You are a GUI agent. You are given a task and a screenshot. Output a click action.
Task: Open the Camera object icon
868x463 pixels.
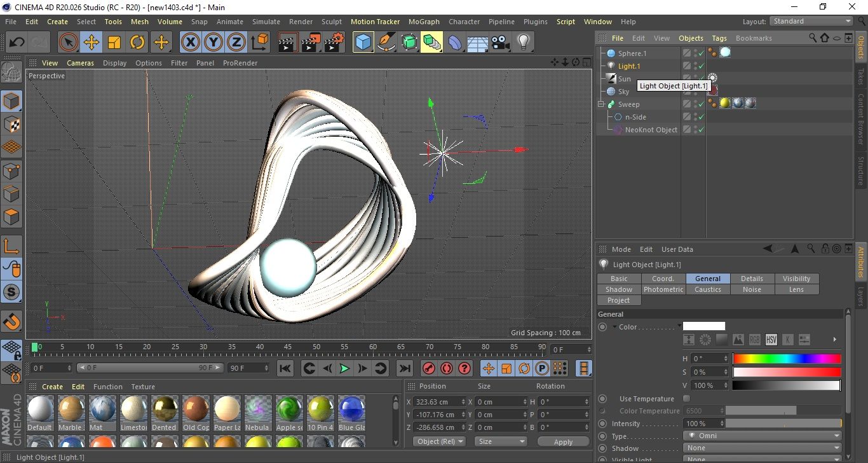pos(500,43)
